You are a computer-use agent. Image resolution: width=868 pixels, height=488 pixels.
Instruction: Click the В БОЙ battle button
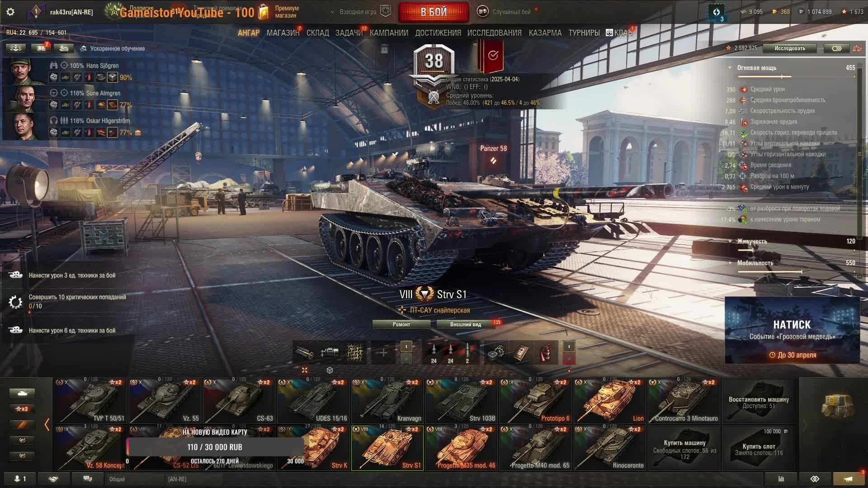[x=434, y=12]
